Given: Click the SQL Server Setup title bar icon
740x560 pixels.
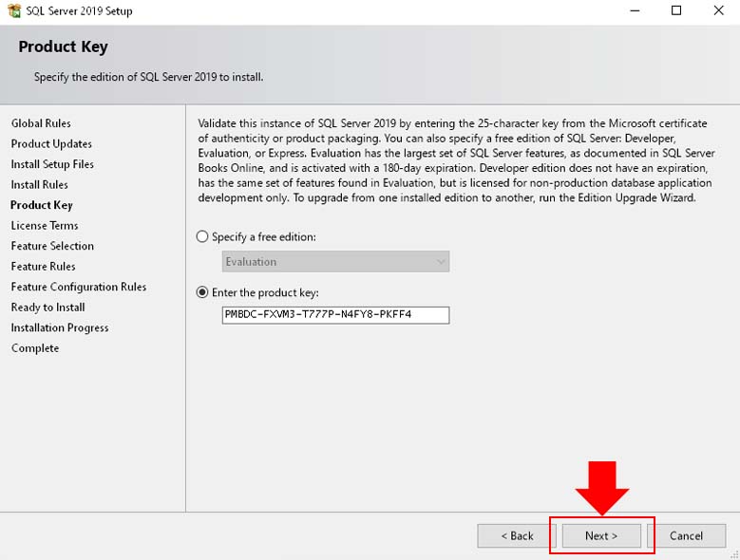Looking at the screenshot, I should tap(14, 10).
